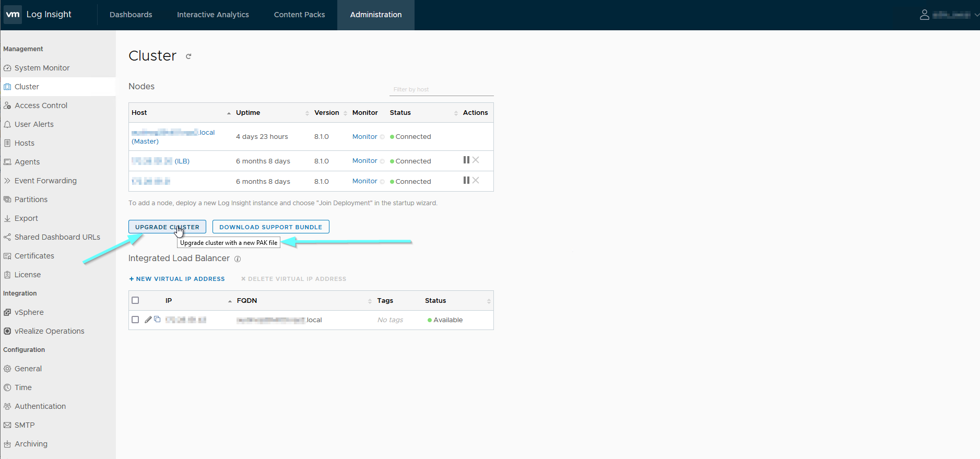Pause the ILB node
Viewport: 980px width, 459px height.
tap(466, 160)
